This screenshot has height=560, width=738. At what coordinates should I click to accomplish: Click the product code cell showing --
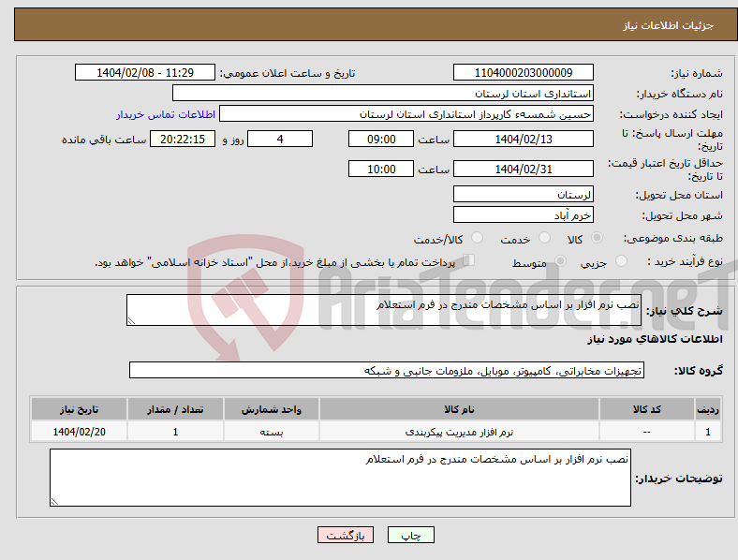pos(647,432)
